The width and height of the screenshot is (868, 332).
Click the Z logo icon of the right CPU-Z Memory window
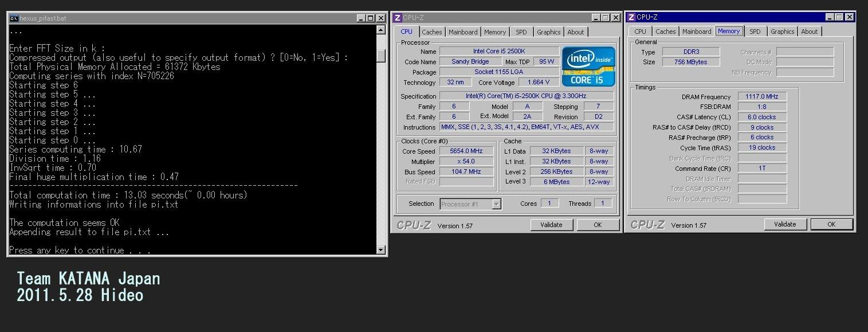tap(631, 17)
